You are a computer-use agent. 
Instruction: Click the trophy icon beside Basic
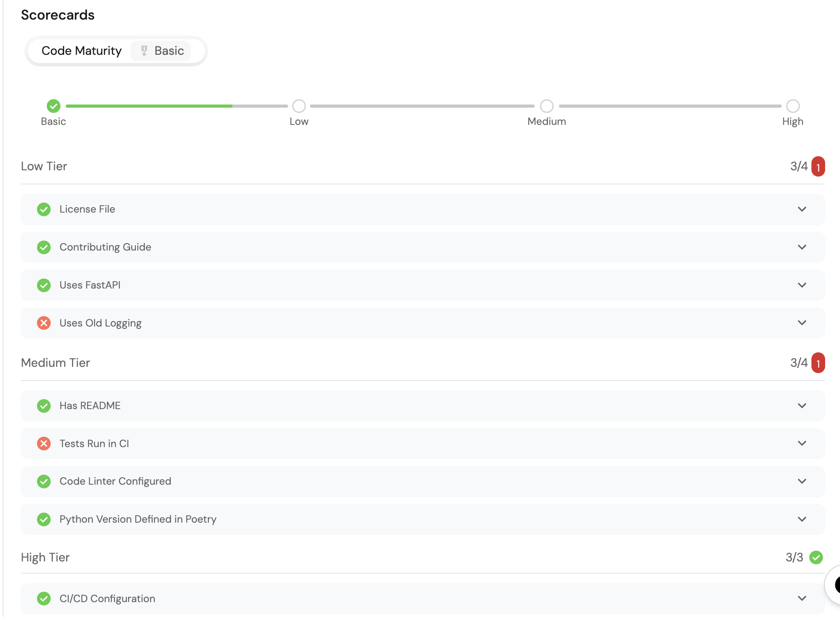144,51
